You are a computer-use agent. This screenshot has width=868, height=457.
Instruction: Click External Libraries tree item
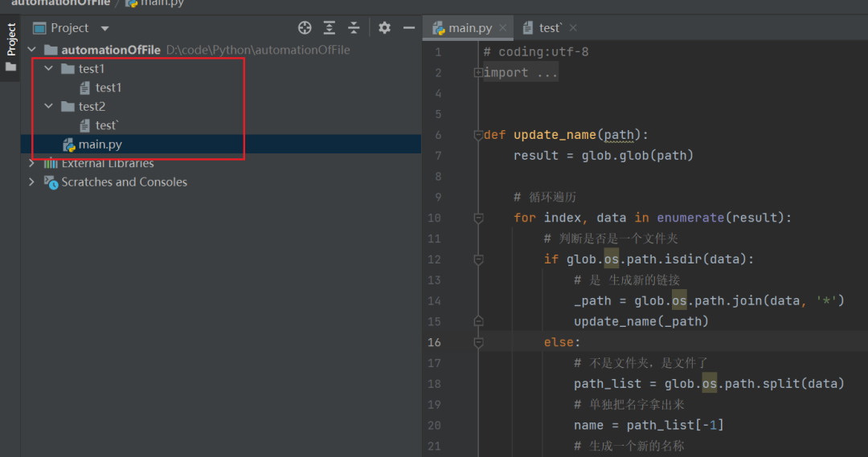coord(108,163)
